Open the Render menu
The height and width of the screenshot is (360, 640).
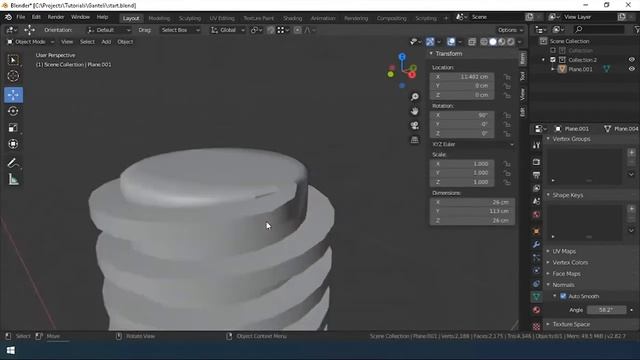point(56,17)
